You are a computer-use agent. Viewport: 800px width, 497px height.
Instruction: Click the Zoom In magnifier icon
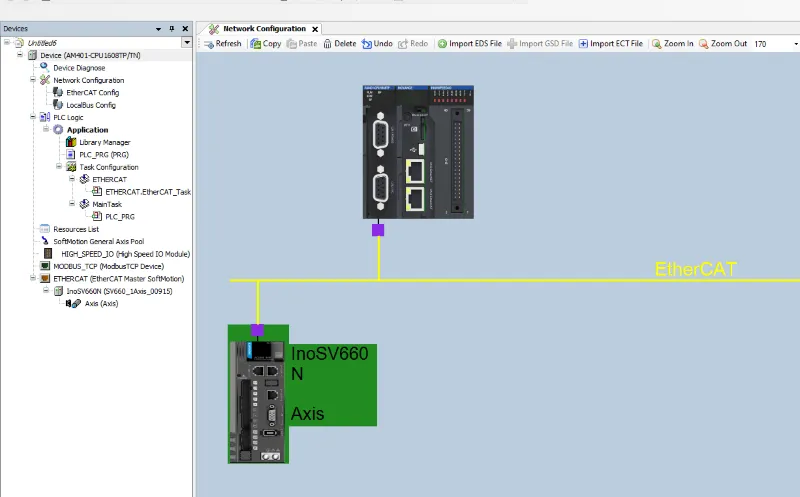pos(656,44)
